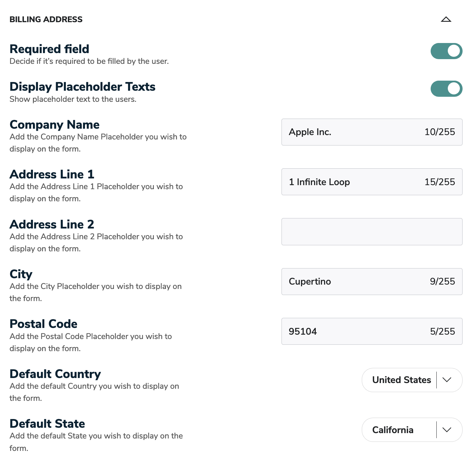Screen dimensions: 476x461
Task: Click the Address Line 1 input field
Action: [x=353, y=182]
